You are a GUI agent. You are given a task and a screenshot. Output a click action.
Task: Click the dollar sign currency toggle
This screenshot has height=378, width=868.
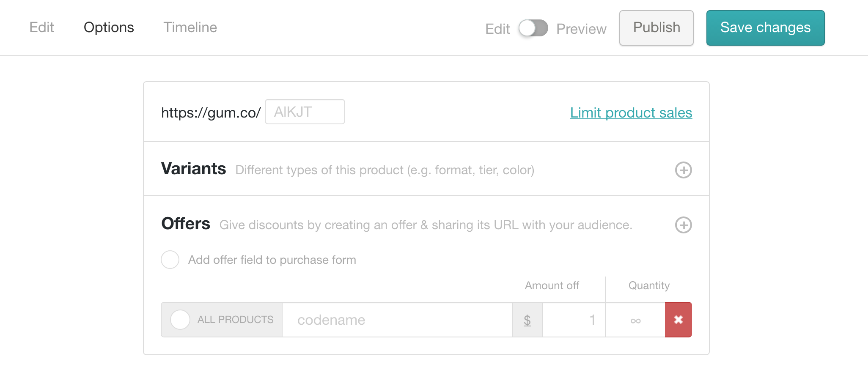pos(527,320)
